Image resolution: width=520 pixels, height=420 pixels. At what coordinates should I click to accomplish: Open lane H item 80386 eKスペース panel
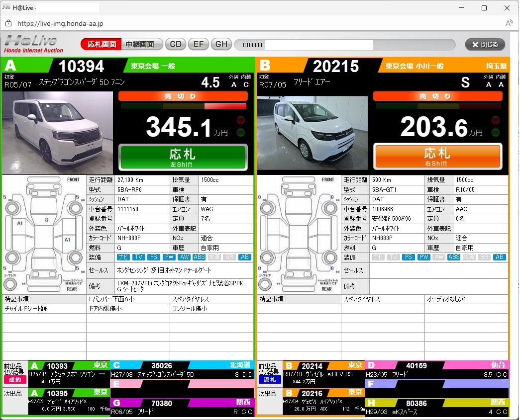click(436, 408)
